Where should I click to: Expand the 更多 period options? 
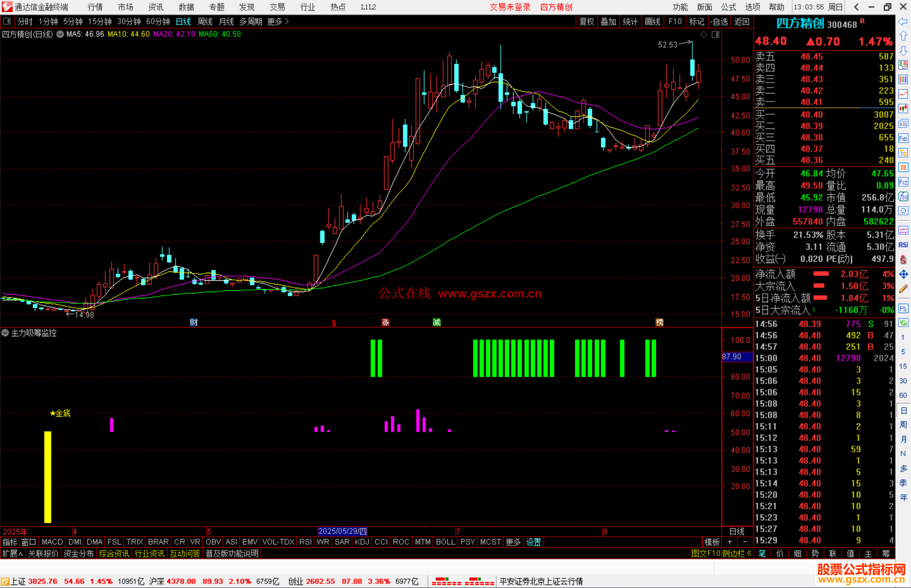tap(278, 21)
